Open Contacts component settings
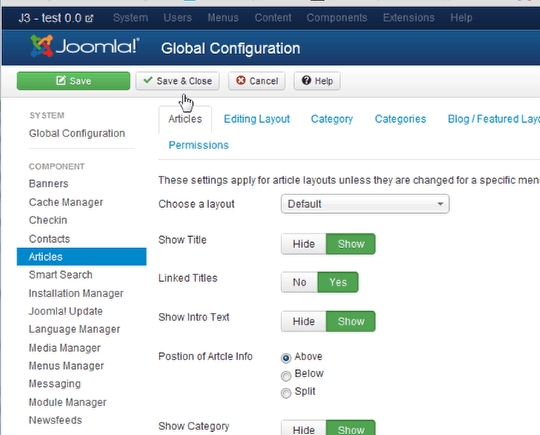 pyautogui.click(x=49, y=239)
